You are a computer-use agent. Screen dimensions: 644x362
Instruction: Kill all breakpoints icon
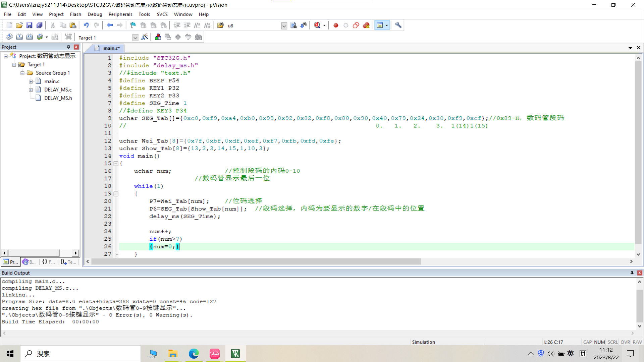366,25
